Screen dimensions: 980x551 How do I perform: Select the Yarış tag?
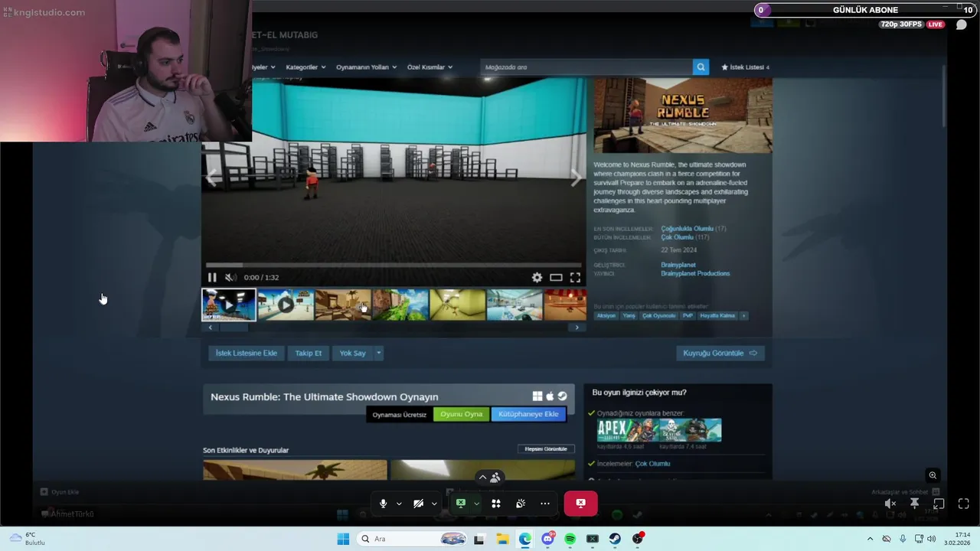tap(629, 315)
